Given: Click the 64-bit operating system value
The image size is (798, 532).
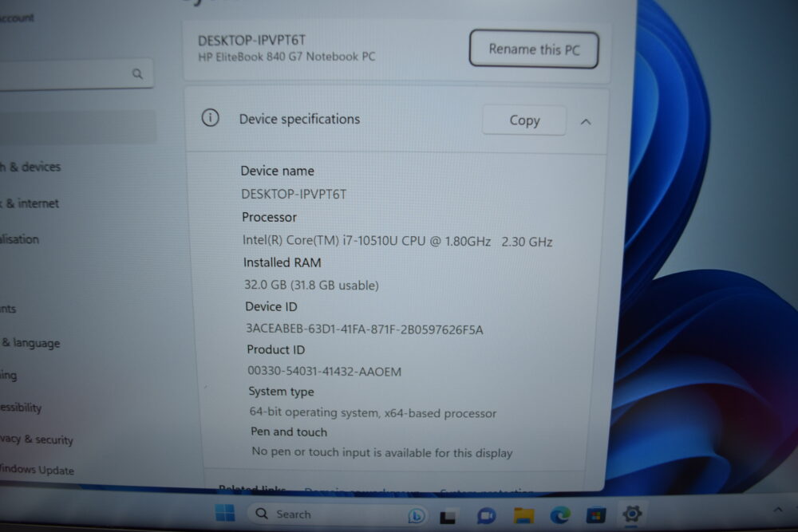Looking at the screenshot, I should [373, 412].
